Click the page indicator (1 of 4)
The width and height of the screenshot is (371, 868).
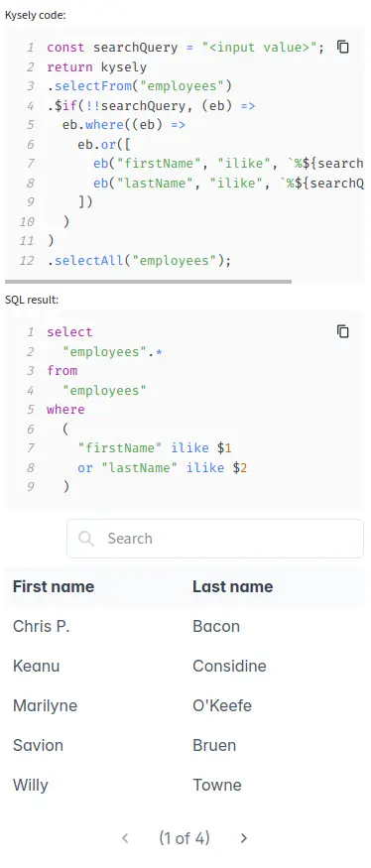coord(185,838)
